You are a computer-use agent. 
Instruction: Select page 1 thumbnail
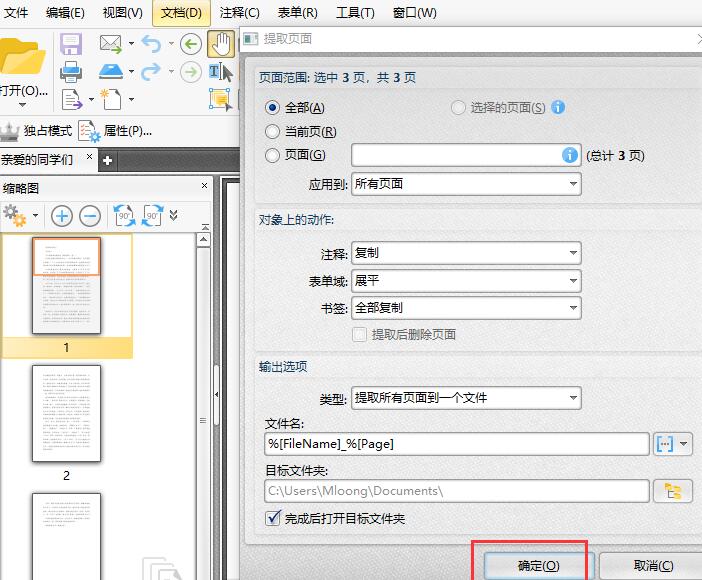66,285
